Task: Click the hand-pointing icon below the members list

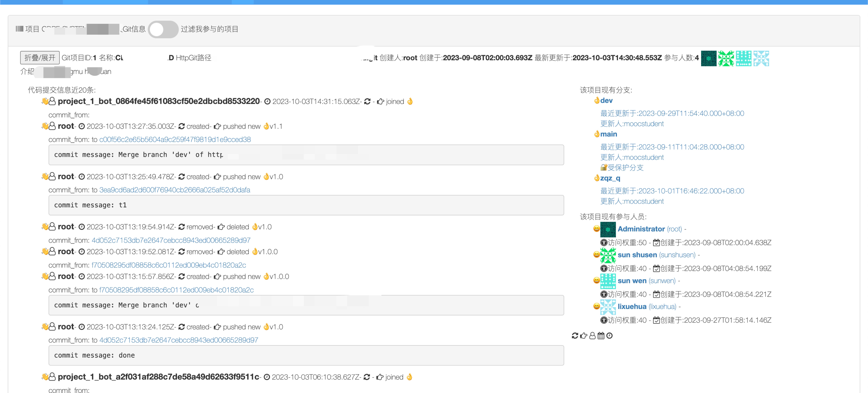Action: pos(584,336)
